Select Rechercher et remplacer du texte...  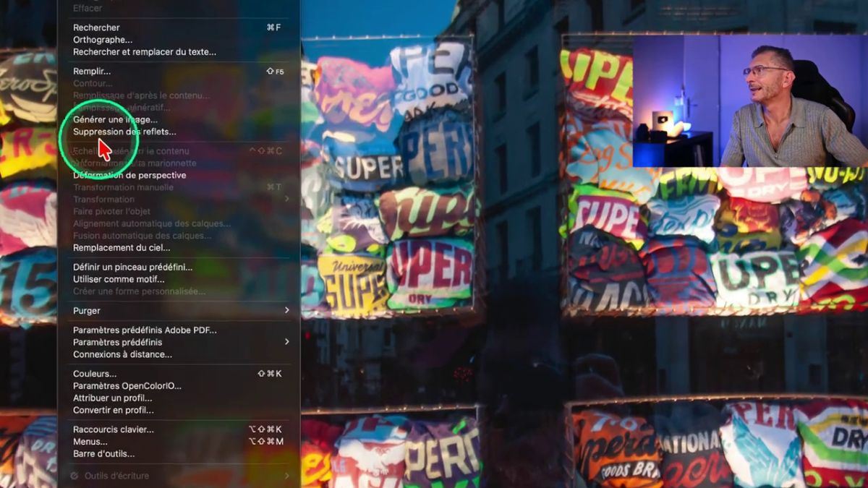[x=145, y=52]
